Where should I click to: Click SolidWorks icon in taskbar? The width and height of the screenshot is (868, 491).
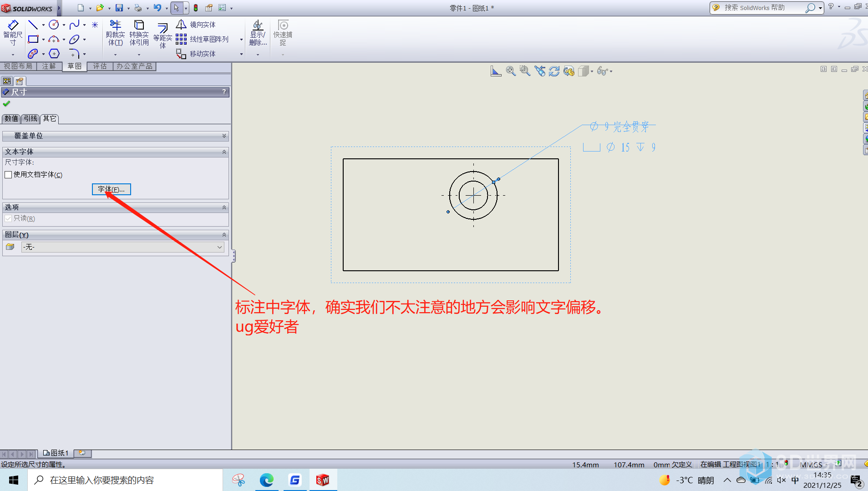(323, 480)
